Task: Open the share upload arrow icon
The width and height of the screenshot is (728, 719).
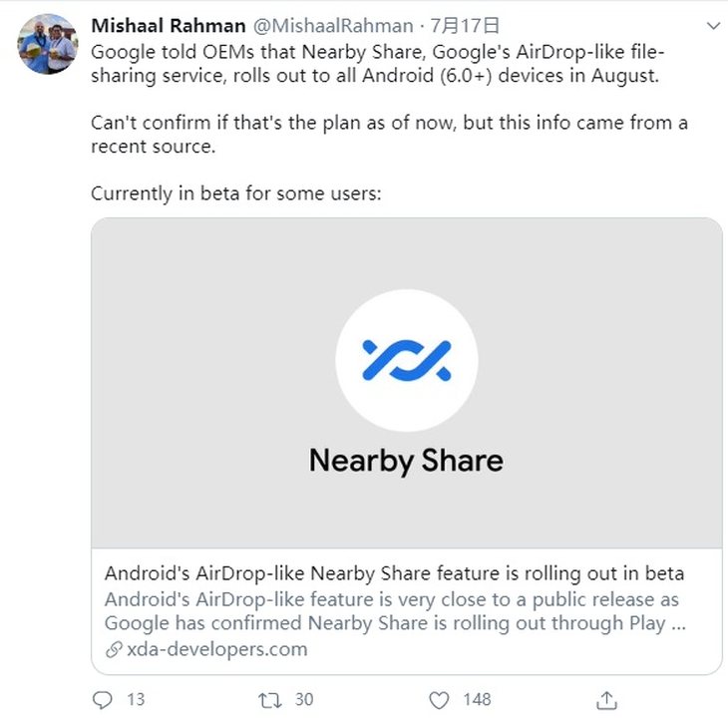Action: click(606, 700)
